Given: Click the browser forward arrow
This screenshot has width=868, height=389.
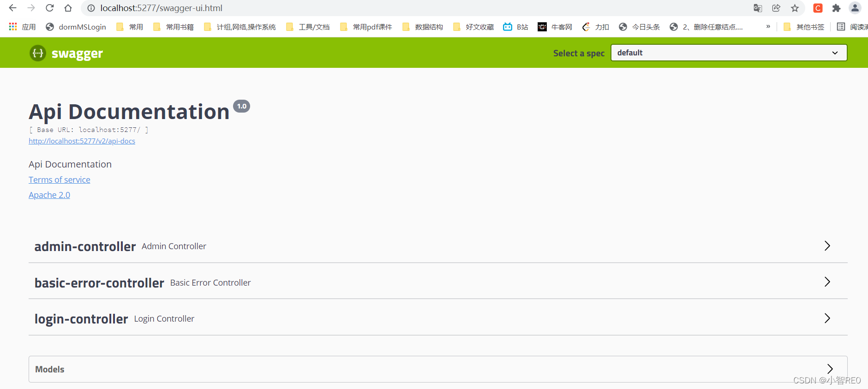Looking at the screenshot, I should click(x=31, y=8).
